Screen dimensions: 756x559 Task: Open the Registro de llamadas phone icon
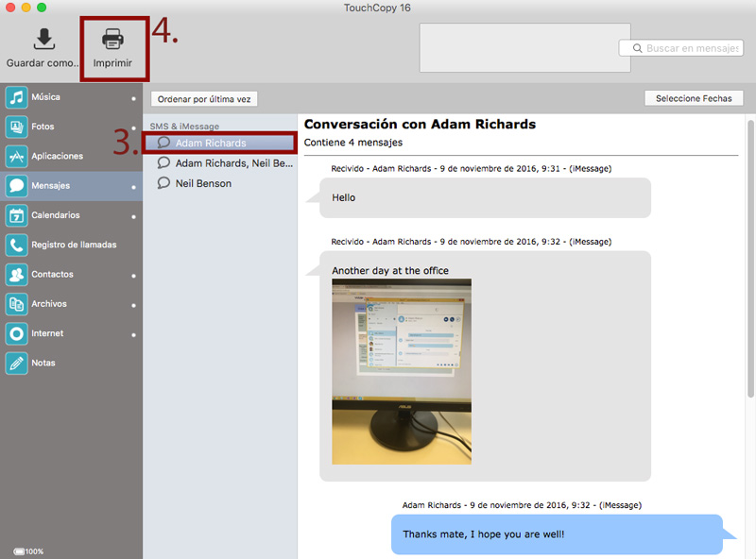point(16,245)
